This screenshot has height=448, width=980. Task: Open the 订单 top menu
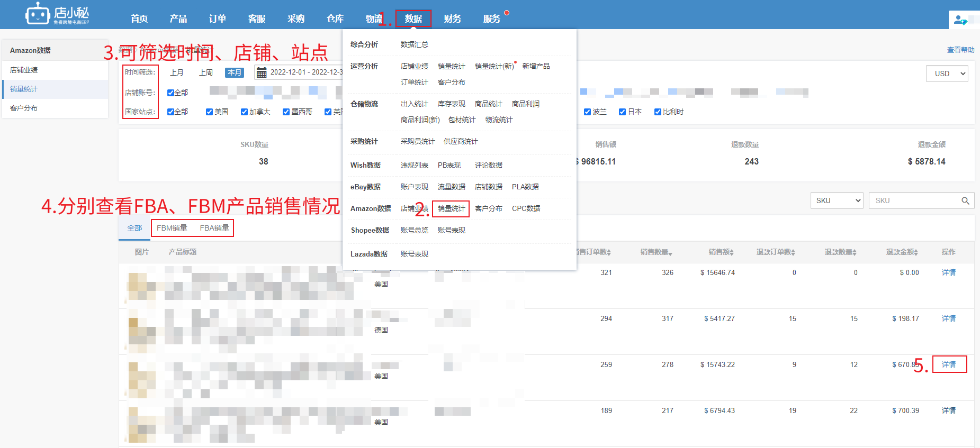click(218, 19)
